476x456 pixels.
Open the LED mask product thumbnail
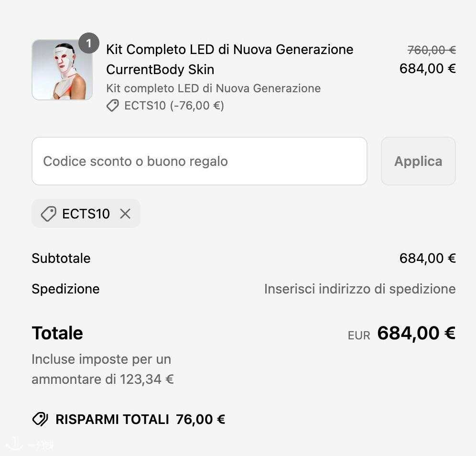pyautogui.click(x=62, y=70)
